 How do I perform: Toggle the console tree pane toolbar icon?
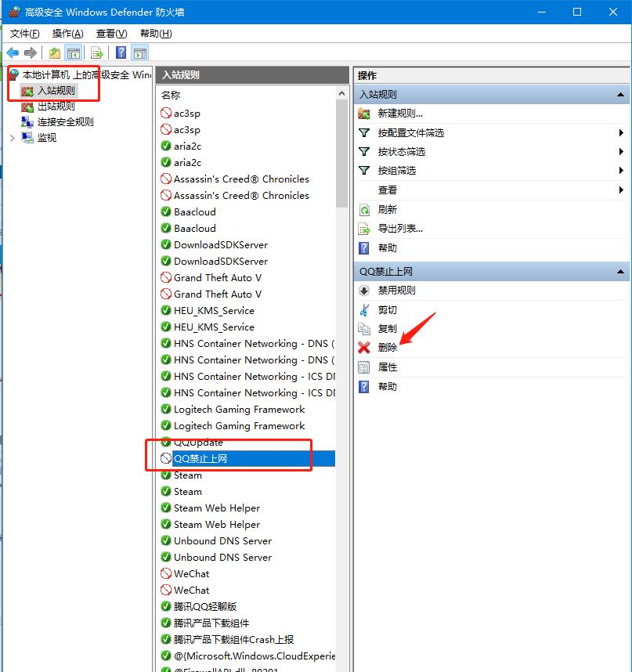(74, 53)
